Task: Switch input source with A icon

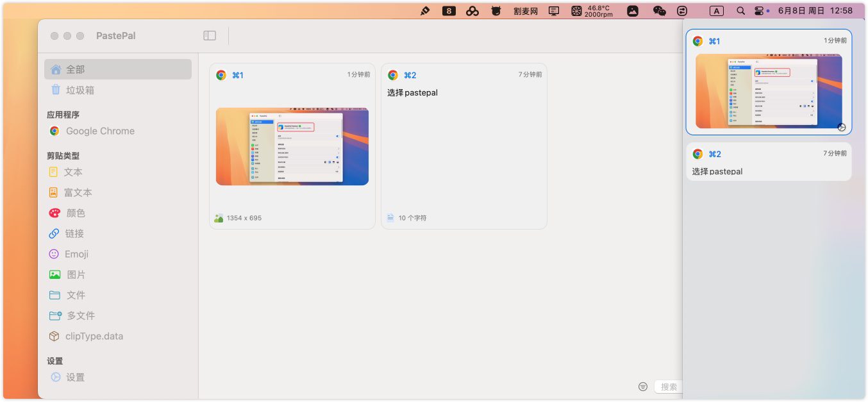Action: (x=717, y=11)
